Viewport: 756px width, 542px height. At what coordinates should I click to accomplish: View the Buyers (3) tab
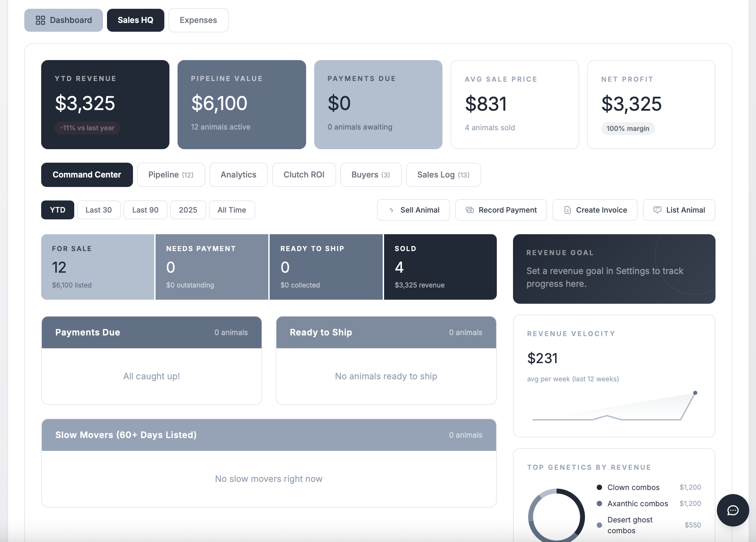371,175
